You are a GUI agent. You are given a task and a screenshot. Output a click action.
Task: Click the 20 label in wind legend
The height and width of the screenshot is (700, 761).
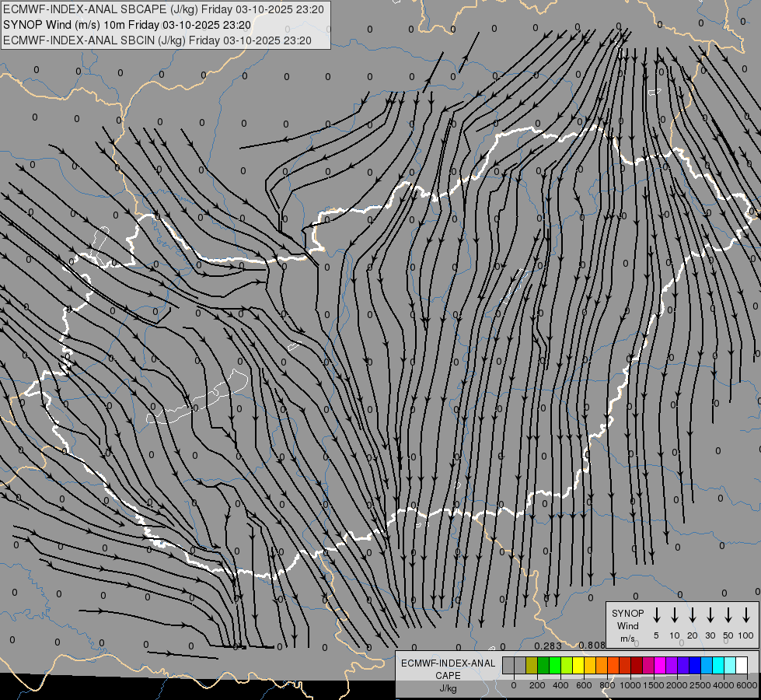(x=693, y=635)
